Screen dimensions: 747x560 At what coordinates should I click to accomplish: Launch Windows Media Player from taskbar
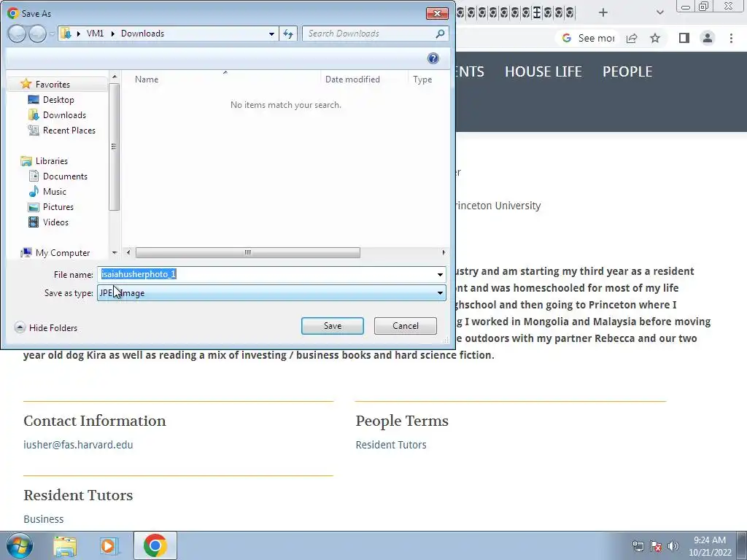pos(109,545)
